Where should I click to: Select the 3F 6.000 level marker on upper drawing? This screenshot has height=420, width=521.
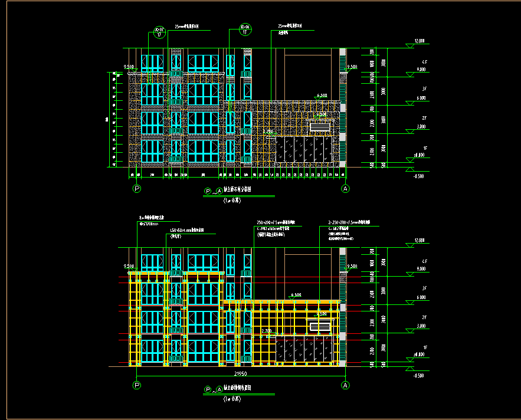click(x=418, y=97)
